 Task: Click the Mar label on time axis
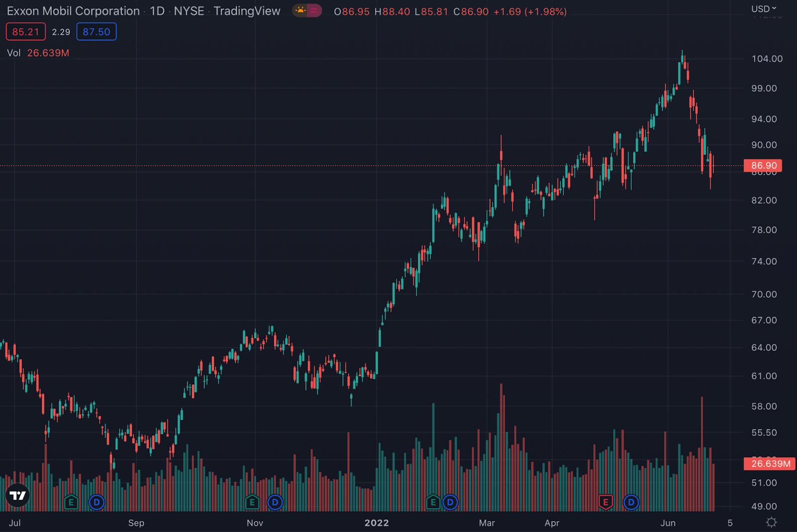[x=487, y=523]
